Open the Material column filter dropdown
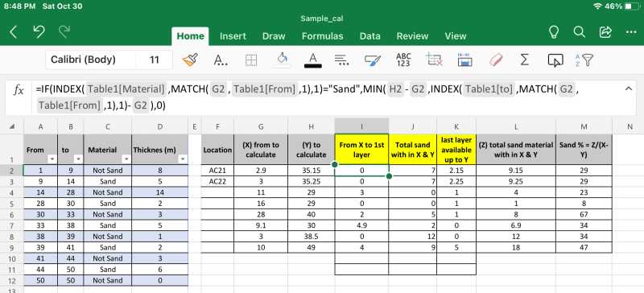This screenshot has width=644, height=293. coord(126,159)
